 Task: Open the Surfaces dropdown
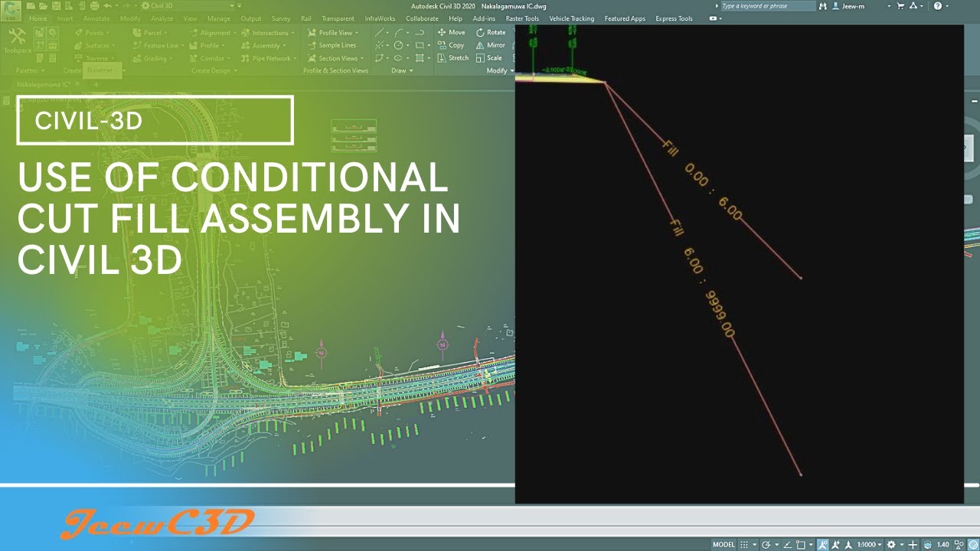(94, 45)
